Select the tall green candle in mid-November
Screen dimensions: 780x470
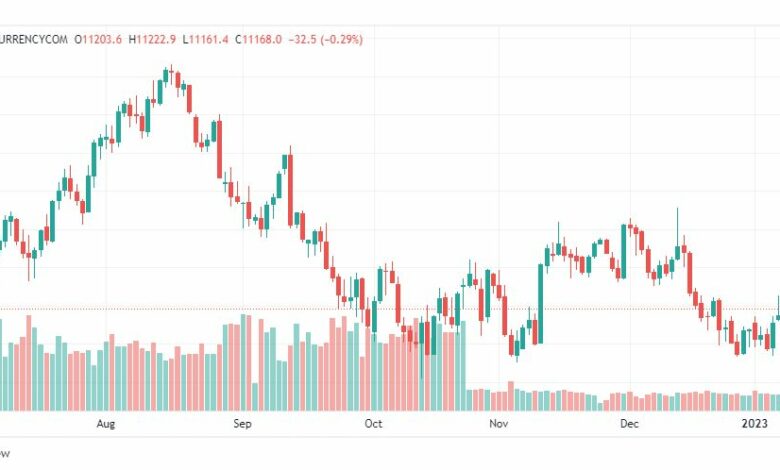[541, 303]
